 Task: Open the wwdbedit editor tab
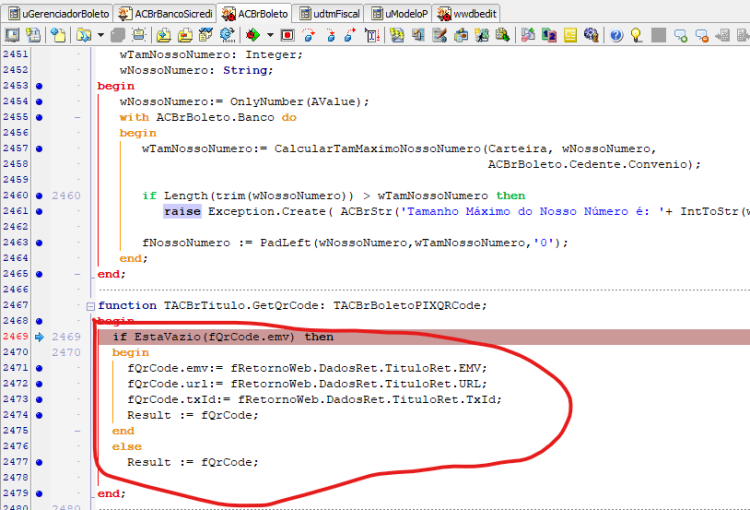pyautogui.click(x=467, y=13)
